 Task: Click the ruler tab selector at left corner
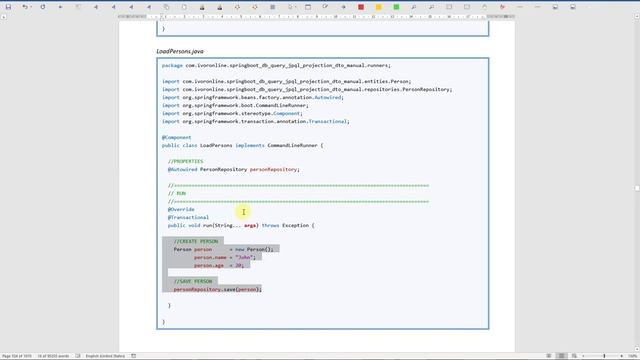[x=4, y=17]
